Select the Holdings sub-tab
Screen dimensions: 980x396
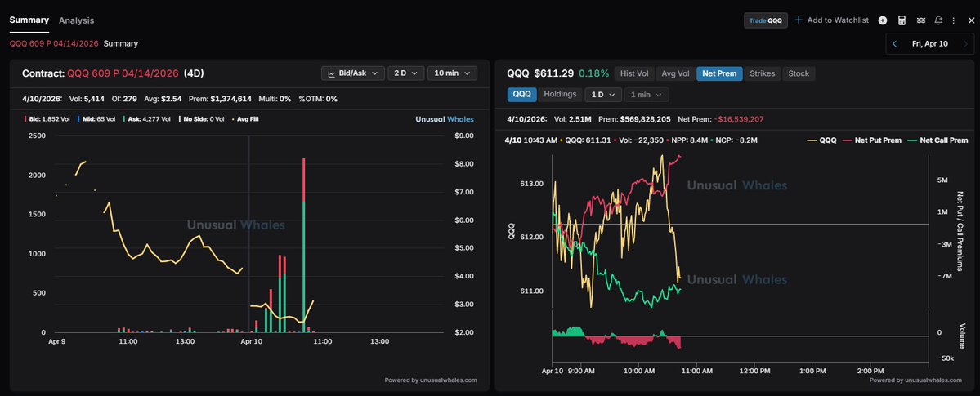(x=560, y=95)
